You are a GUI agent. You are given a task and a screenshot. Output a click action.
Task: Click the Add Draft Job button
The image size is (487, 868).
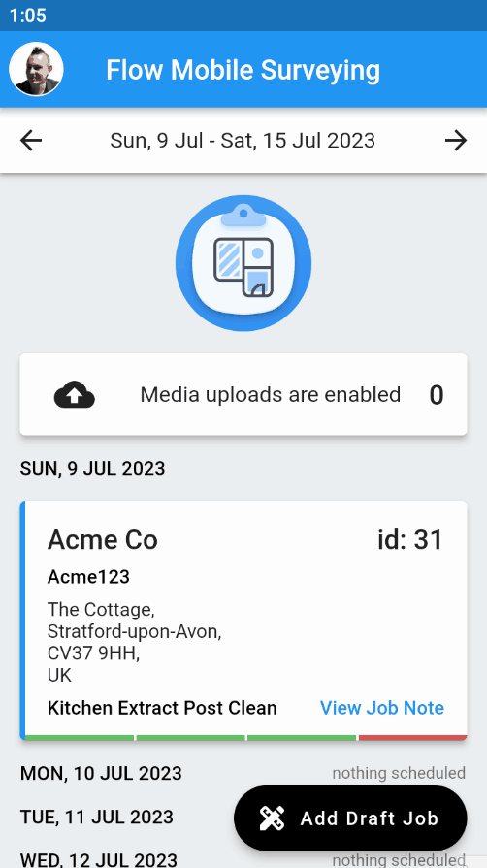pos(350,818)
